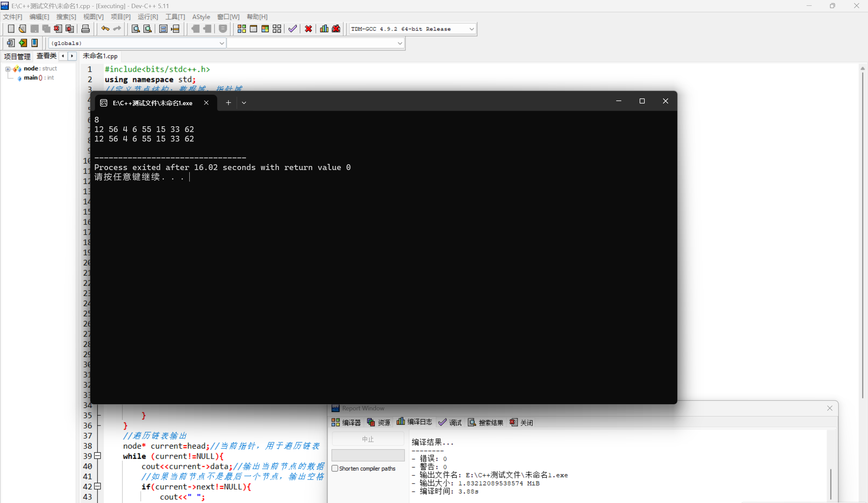Click the 关闭 button in report panel

[522, 422]
